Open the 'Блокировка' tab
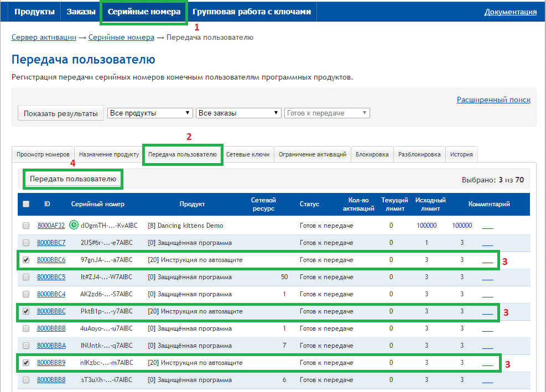Viewport: 546px width, 392px height. tap(372, 155)
